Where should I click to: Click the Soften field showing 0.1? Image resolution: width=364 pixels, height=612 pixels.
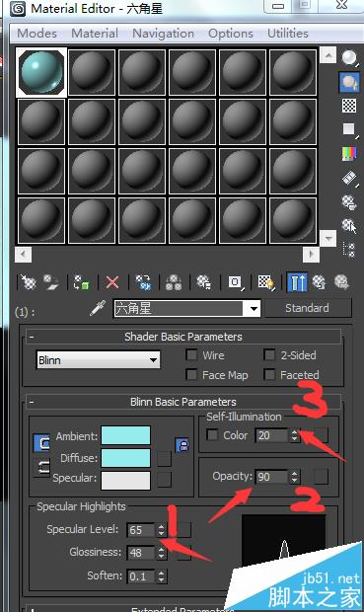click(141, 575)
